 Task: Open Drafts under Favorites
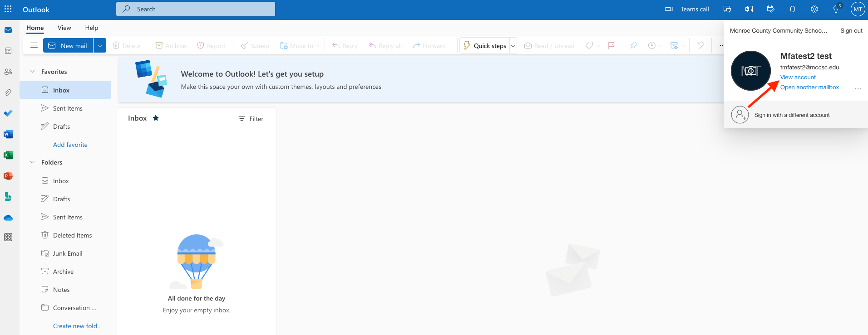65,126
